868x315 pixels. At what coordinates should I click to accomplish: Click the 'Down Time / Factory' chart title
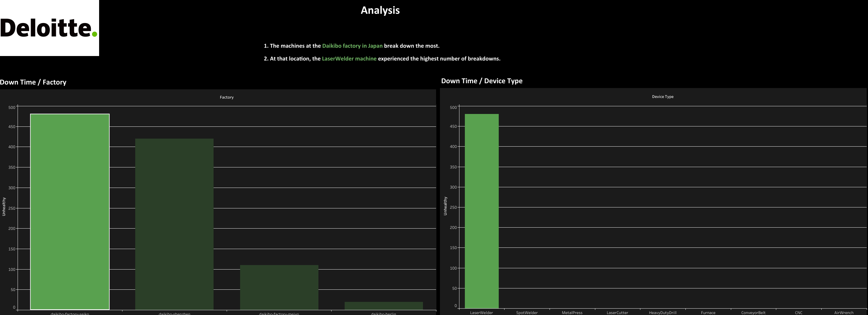coord(33,82)
